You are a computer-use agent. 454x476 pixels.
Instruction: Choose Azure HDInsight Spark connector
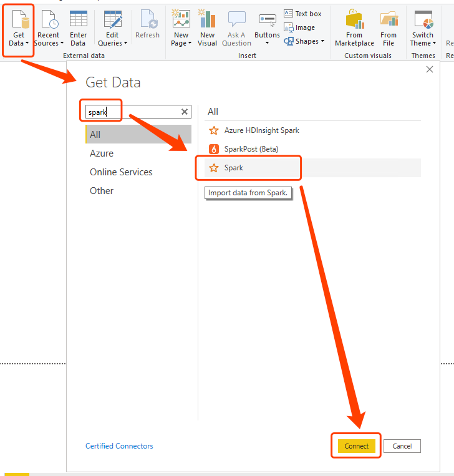coord(312,130)
